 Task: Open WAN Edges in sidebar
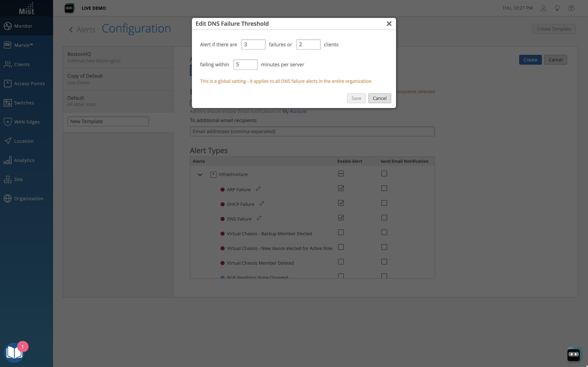[x=27, y=122]
